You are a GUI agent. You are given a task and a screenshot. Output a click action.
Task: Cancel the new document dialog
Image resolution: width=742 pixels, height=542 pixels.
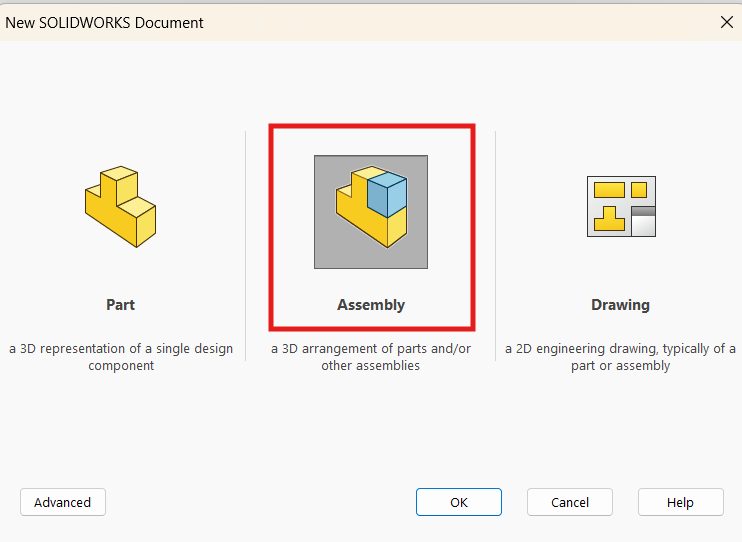pyautogui.click(x=570, y=502)
